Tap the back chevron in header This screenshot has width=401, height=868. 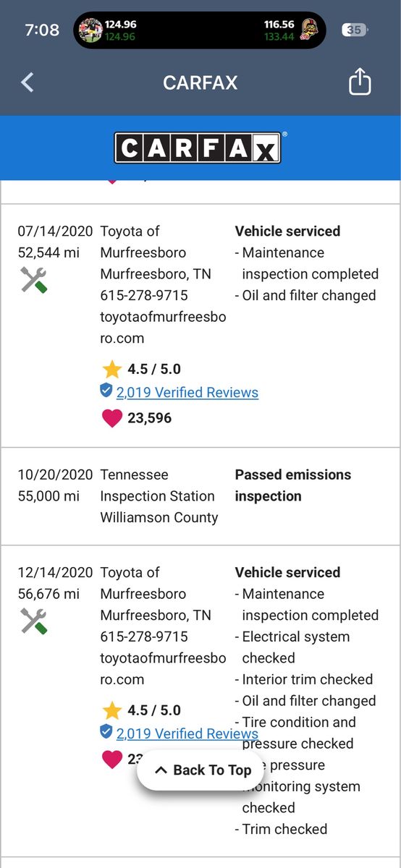(x=28, y=82)
